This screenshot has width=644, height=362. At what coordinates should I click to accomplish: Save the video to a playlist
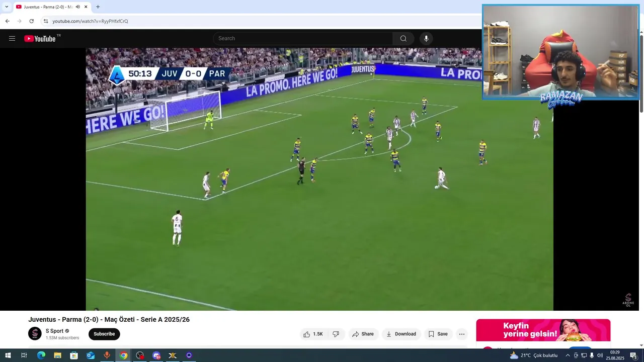pos(438,334)
